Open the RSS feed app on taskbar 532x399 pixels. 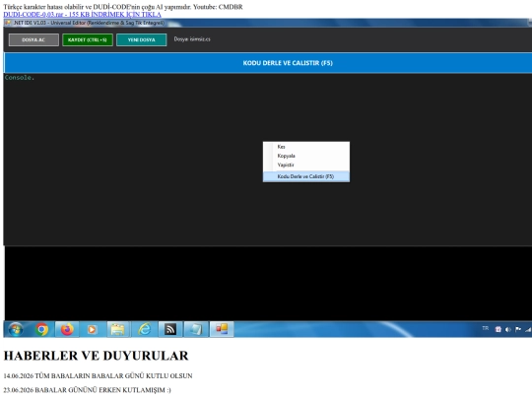click(170, 329)
